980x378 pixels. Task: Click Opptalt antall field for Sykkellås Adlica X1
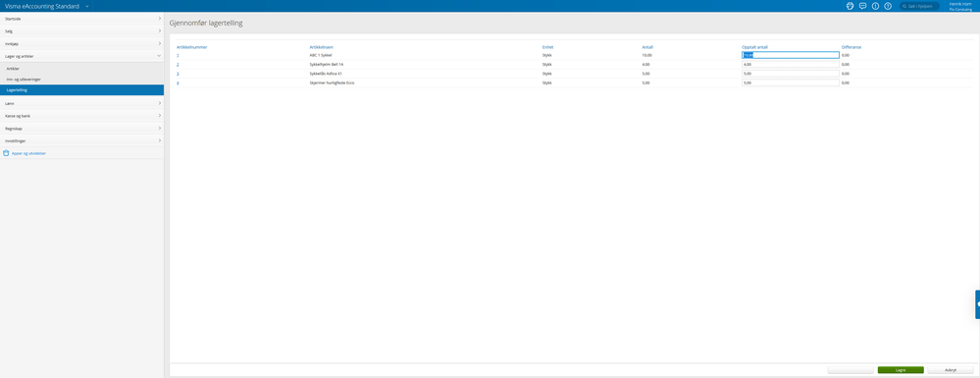pos(790,74)
